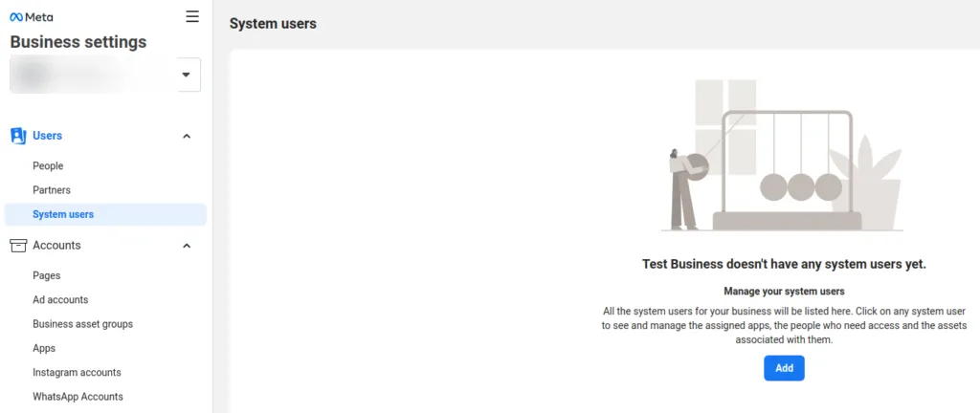Image resolution: width=980 pixels, height=413 pixels.
Task: Click the Meta logo
Action: coord(32,17)
